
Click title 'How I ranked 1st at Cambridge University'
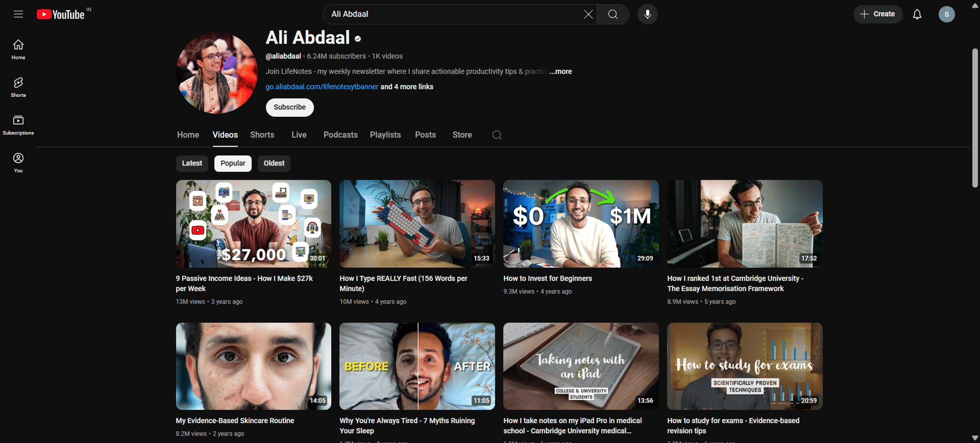tap(735, 283)
